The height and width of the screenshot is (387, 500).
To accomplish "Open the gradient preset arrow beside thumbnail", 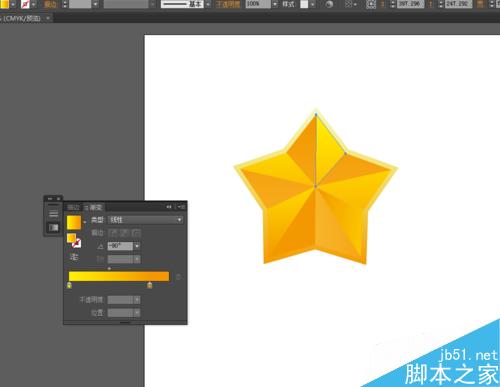I will [x=85, y=222].
